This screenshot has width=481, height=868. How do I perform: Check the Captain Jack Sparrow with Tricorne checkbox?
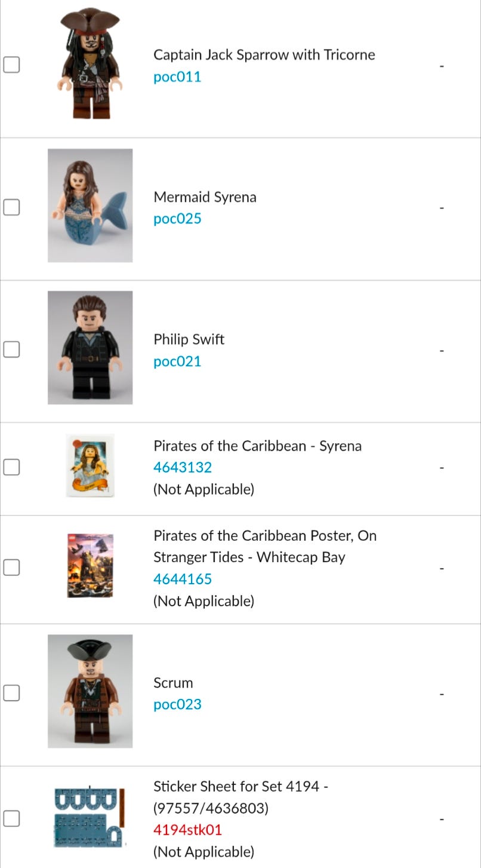[x=11, y=65]
